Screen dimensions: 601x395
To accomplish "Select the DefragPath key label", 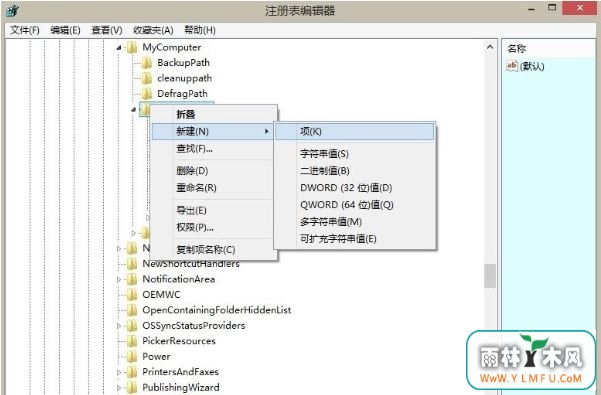I will point(182,94).
